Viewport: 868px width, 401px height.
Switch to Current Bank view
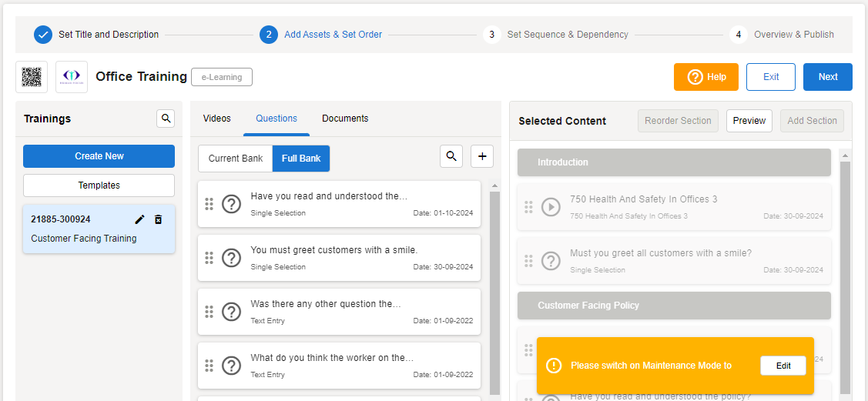pos(236,159)
